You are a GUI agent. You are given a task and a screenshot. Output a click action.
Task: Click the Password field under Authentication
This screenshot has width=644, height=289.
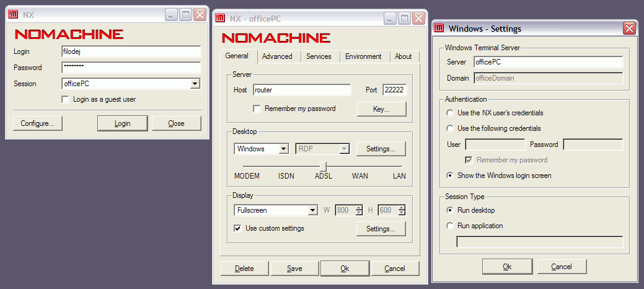click(593, 144)
